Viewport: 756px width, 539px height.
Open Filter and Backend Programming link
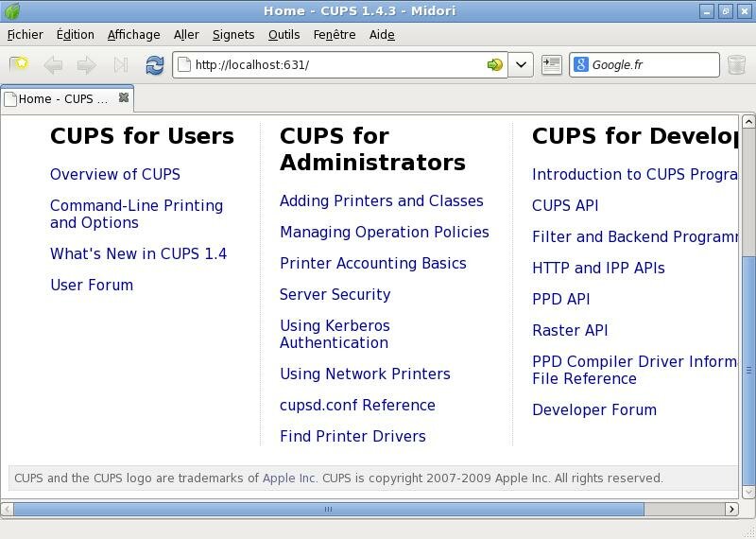coord(635,237)
